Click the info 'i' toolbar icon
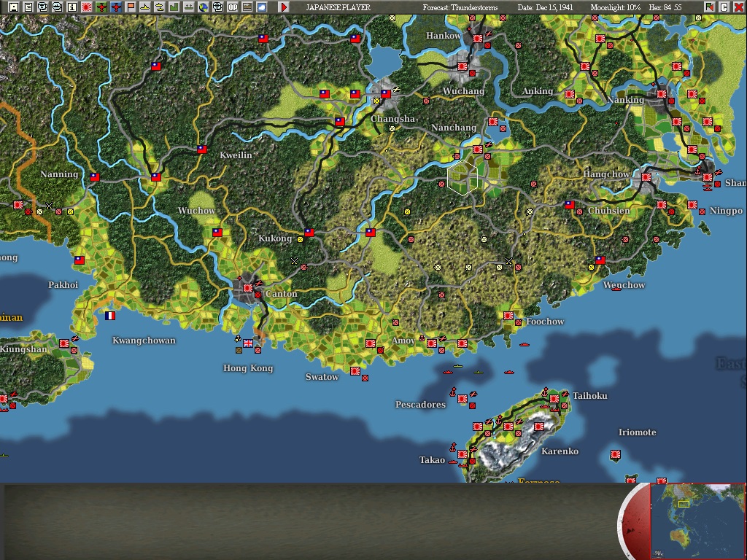This screenshot has width=747, height=560. tap(72, 7)
